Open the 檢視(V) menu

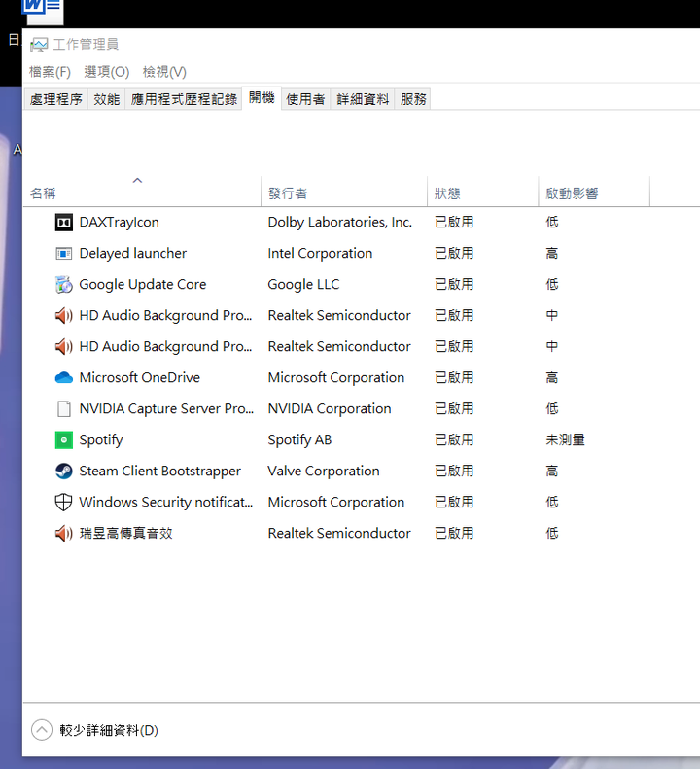point(164,72)
